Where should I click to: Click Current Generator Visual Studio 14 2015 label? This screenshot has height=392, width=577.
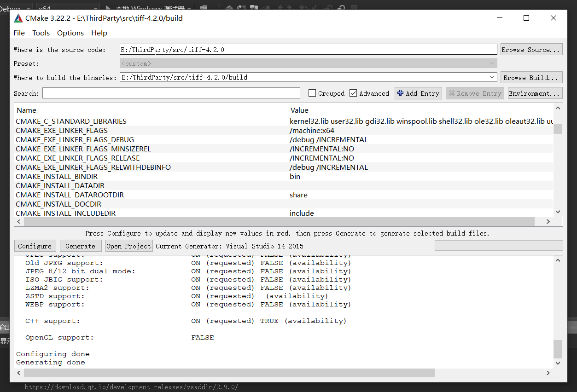[x=229, y=246]
